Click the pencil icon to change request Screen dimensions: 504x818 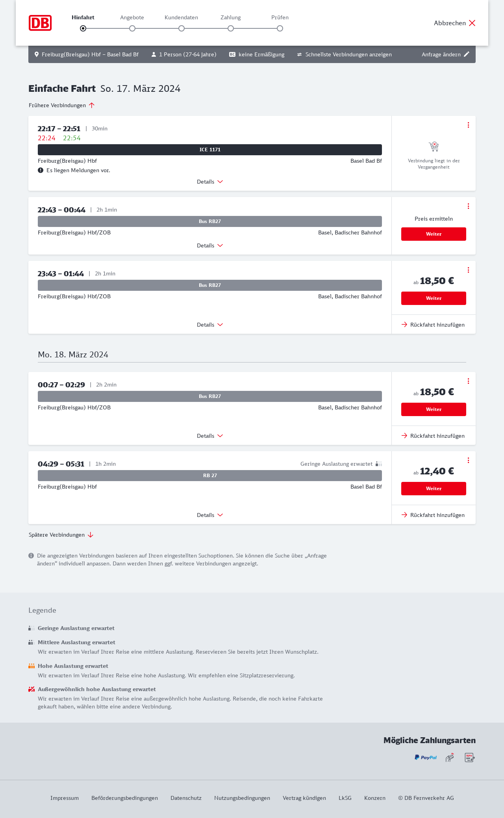tap(467, 54)
